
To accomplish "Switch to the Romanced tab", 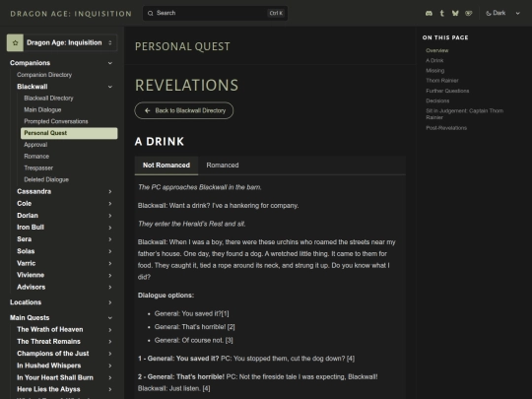I will tap(223, 166).
